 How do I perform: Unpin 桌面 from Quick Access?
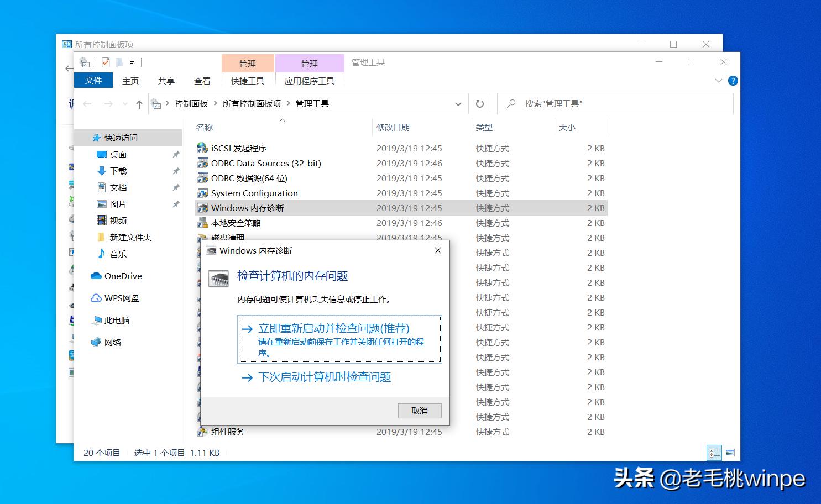[x=176, y=154]
